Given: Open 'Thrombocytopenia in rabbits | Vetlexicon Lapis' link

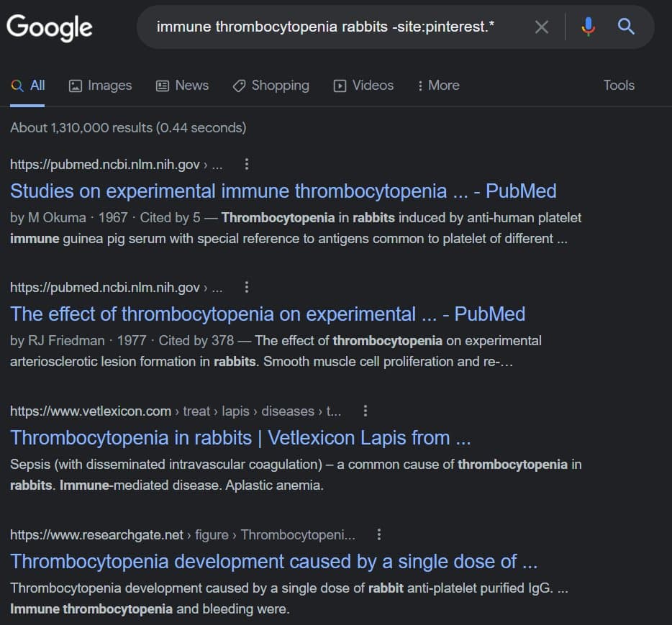Looking at the screenshot, I should point(240,438).
